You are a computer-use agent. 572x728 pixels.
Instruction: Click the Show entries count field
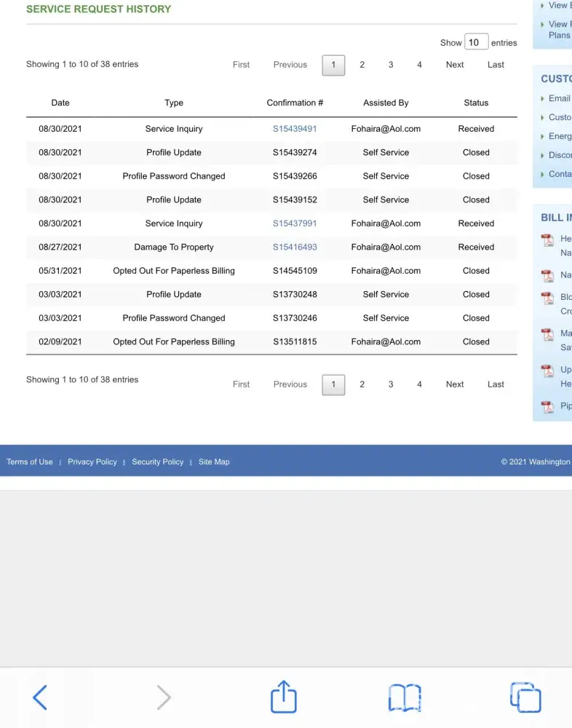pos(475,42)
